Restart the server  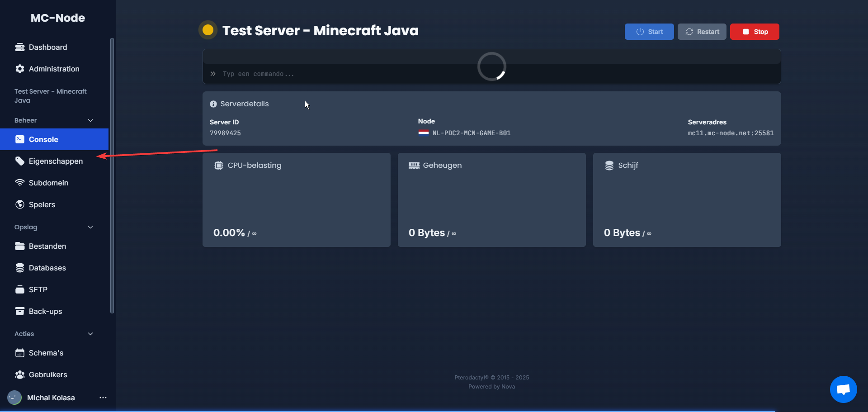[702, 32]
